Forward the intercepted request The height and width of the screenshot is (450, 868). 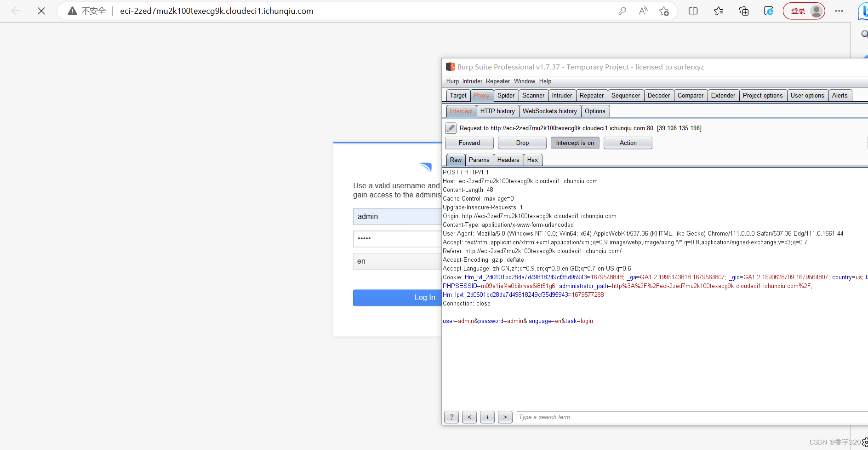pyautogui.click(x=469, y=143)
